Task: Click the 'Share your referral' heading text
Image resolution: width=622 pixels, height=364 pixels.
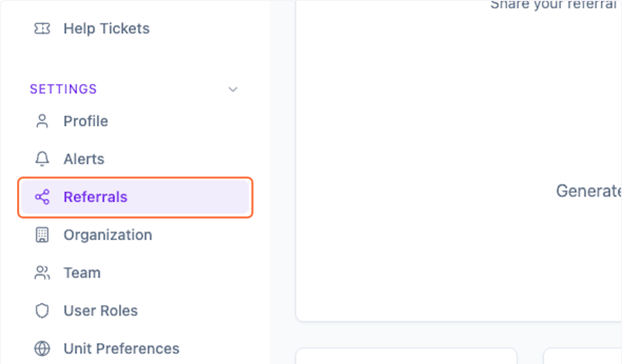Action: point(556,5)
